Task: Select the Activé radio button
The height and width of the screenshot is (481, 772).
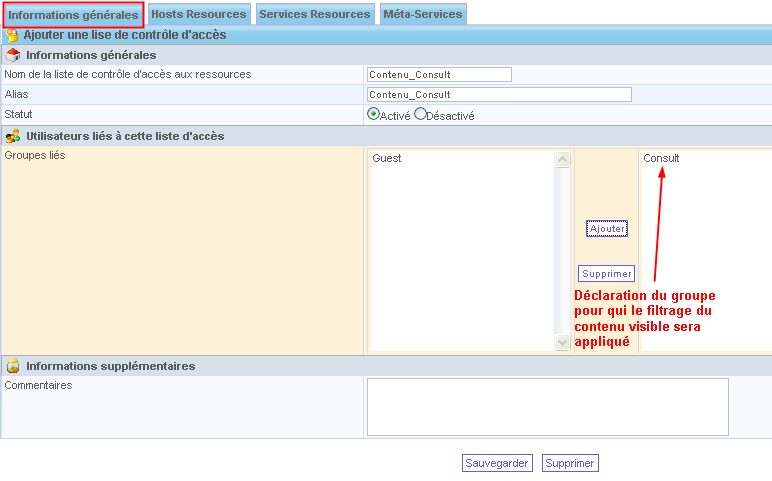Action: [373, 114]
